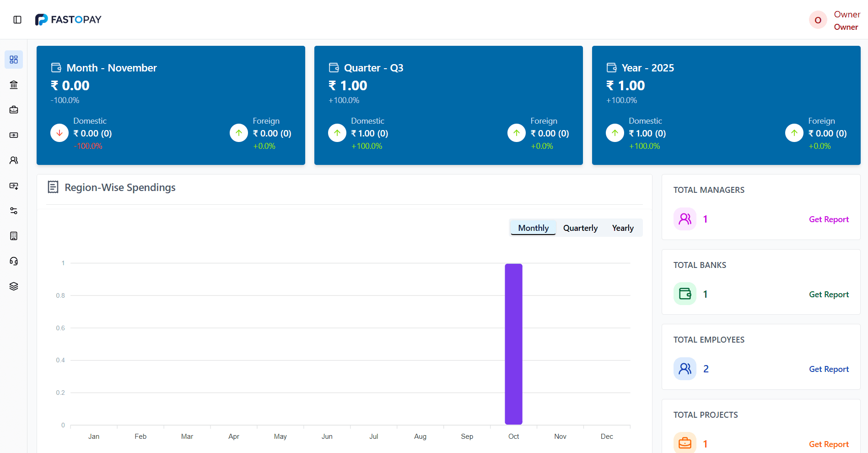This screenshot has width=868, height=453.
Task: Keep Monthly selected on the spendings chart
Action: (x=533, y=228)
